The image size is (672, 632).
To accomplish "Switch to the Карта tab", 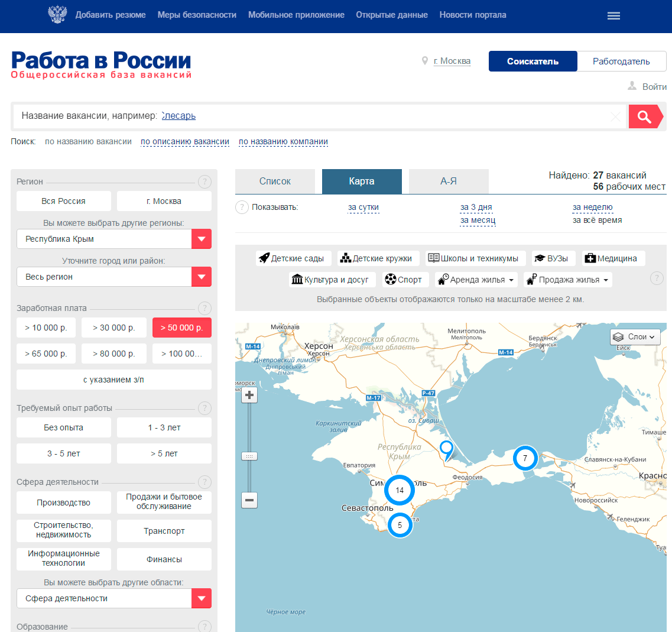I will click(362, 182).
